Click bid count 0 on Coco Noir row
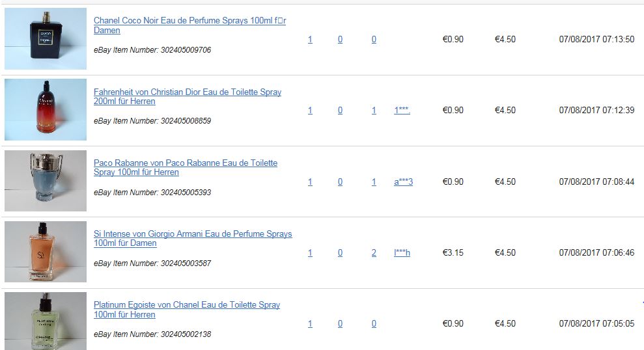 374,39
